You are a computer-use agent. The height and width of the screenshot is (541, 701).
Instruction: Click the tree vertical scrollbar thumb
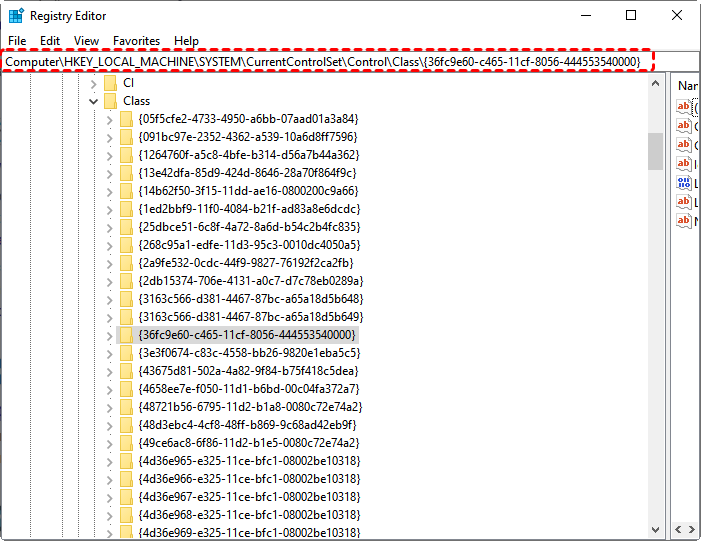tap(655, 151)
